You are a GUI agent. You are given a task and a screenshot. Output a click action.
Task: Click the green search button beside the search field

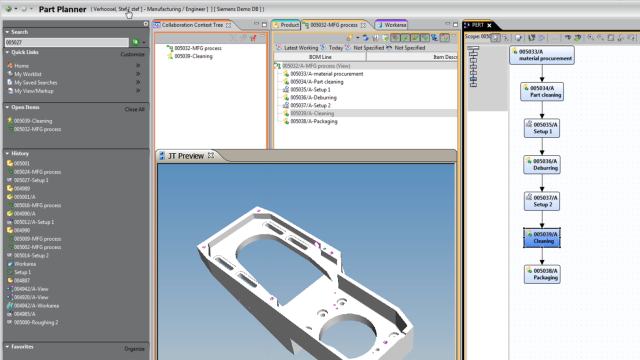tap(136, 42)
